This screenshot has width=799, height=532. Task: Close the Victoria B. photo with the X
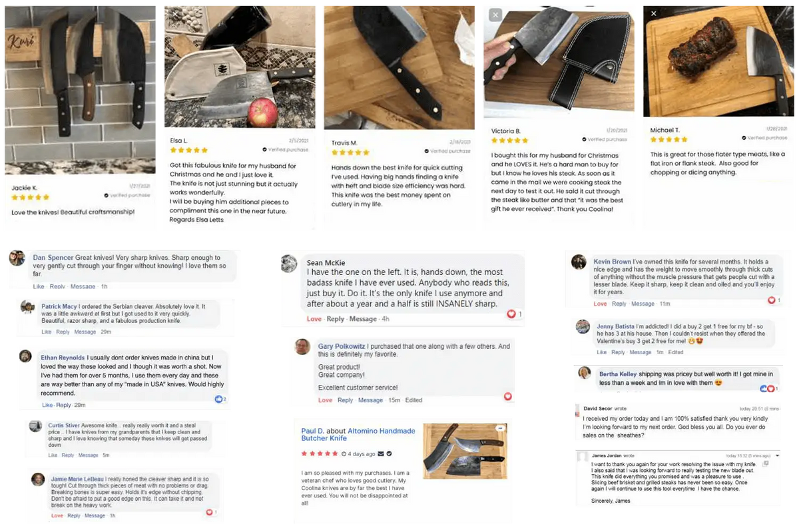click(x=495, y=15)
